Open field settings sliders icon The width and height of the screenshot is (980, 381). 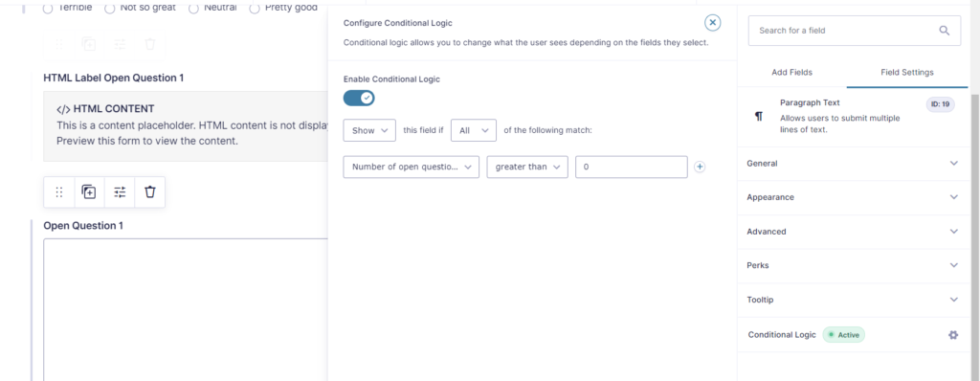coord(120,192)
